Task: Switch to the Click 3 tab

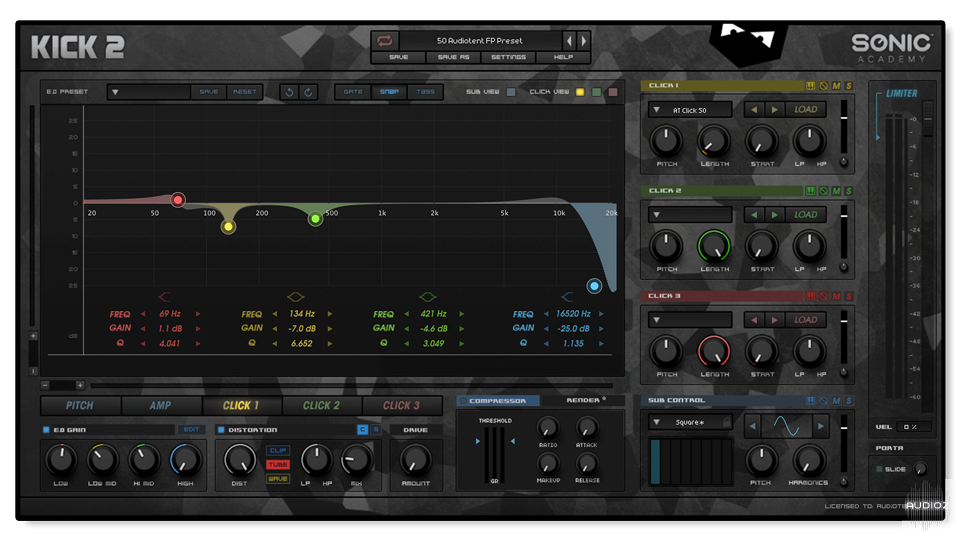Action: pos(402,405)
